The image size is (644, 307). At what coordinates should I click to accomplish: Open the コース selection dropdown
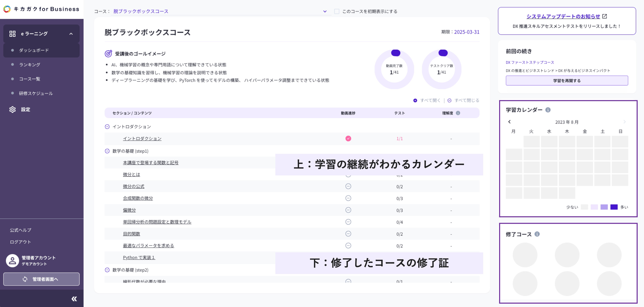point(325,12)
